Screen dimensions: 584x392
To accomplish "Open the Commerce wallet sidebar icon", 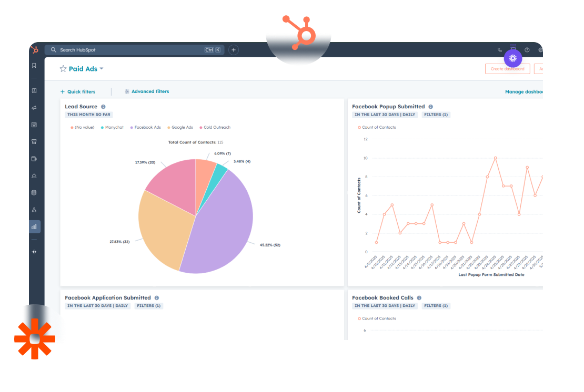I will point(34,159).
